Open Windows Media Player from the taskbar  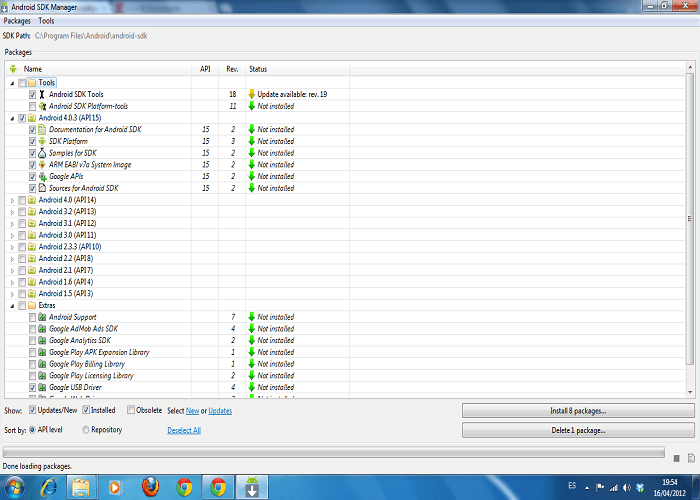115,487
